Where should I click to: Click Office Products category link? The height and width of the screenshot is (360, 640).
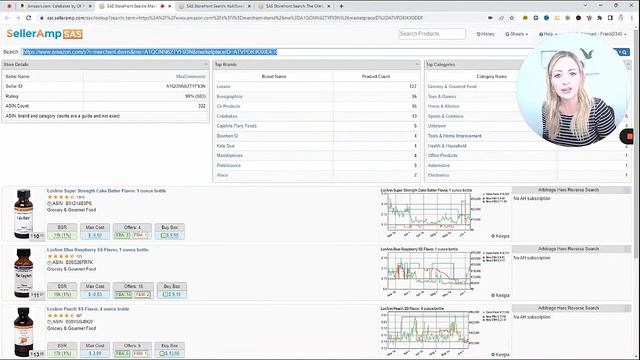[442, 156]
